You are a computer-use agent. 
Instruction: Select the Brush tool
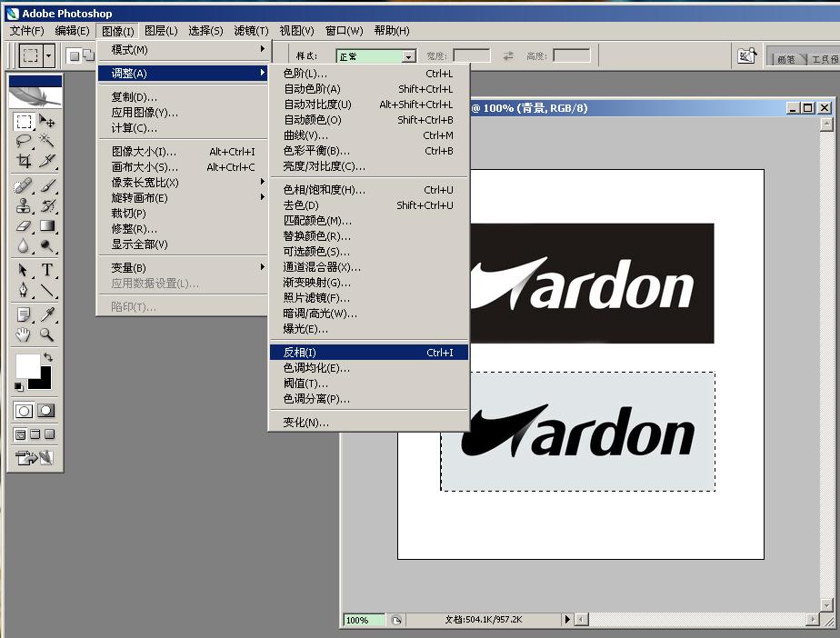pyautogui.click(x=47, y=186)
